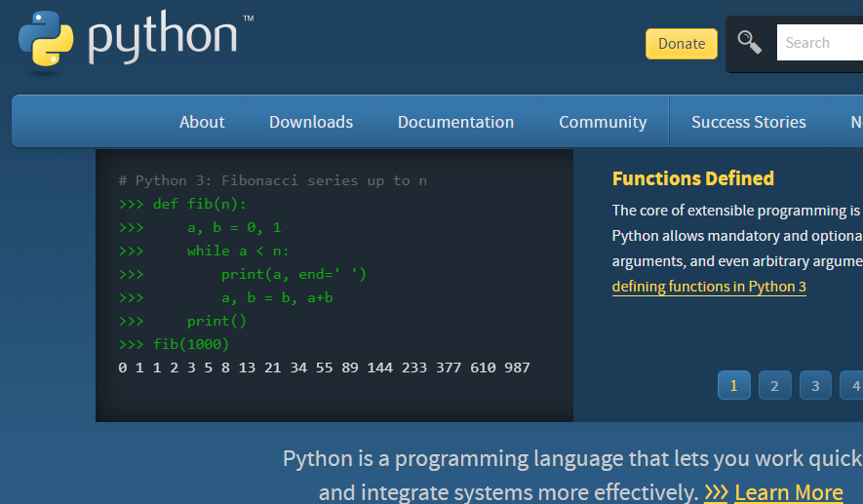
Task: Open the Documentation menu
Action: pyautogui.click(x=455, y=122)
